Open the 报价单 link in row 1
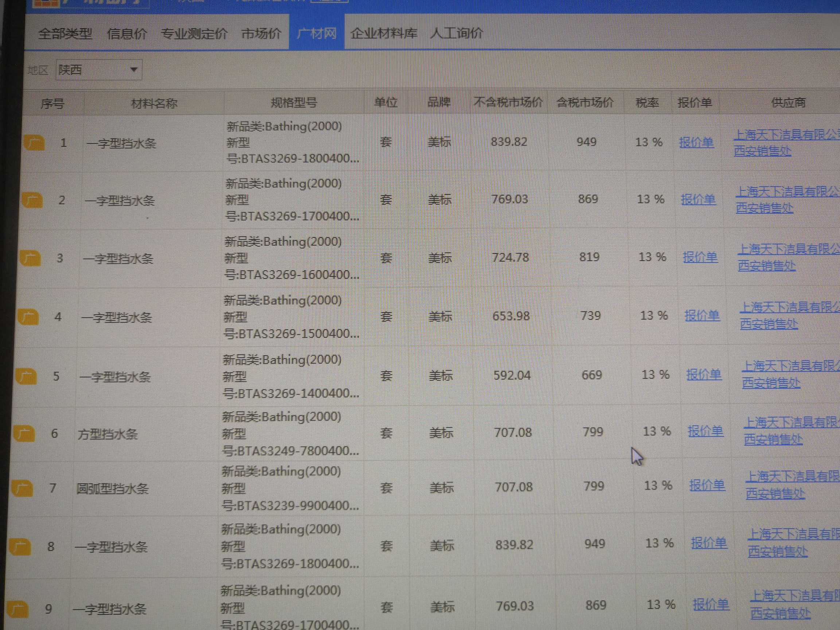The height and width of the screenshot is (630, 840). [x=696, y=143]
